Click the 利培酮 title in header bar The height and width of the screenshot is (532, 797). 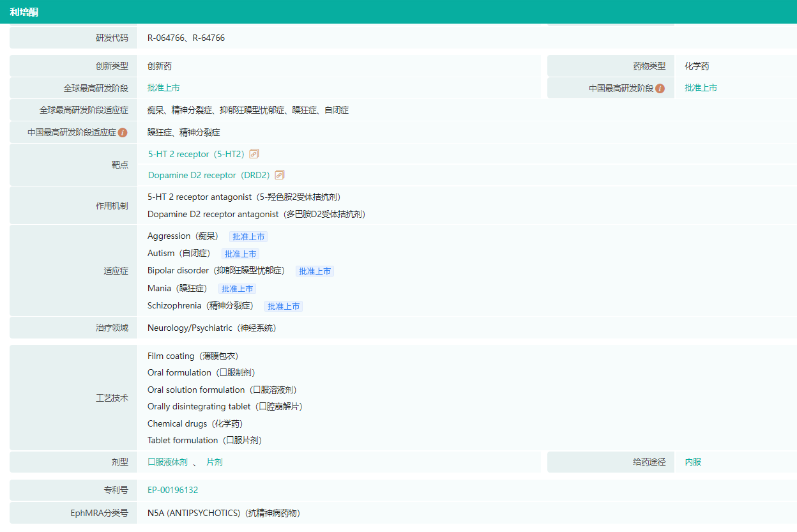[24, 12]
